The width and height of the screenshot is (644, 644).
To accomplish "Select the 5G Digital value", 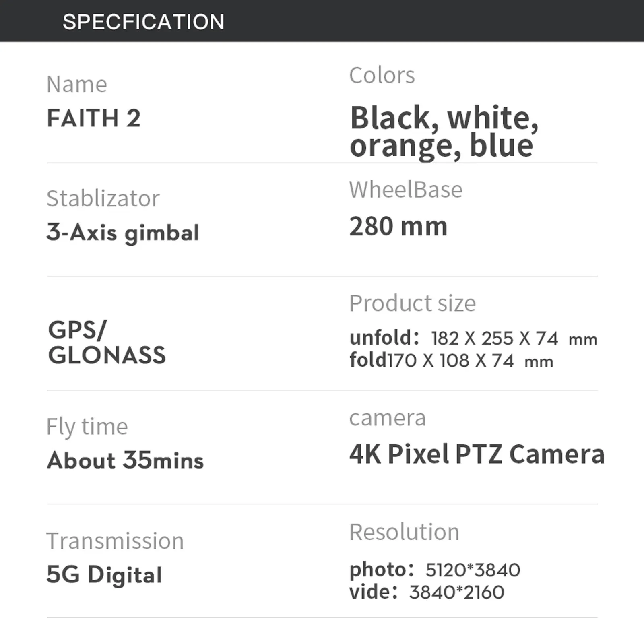I will click(x=104, y=575).
